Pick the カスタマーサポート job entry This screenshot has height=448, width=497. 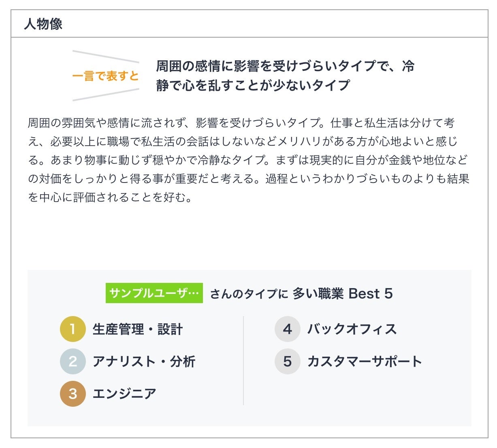pyautogui.click(x=365, y=361)
